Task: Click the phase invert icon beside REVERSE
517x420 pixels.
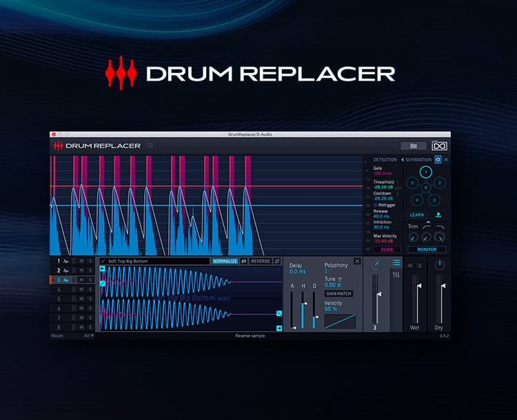Action: click(x=277, y=261)
